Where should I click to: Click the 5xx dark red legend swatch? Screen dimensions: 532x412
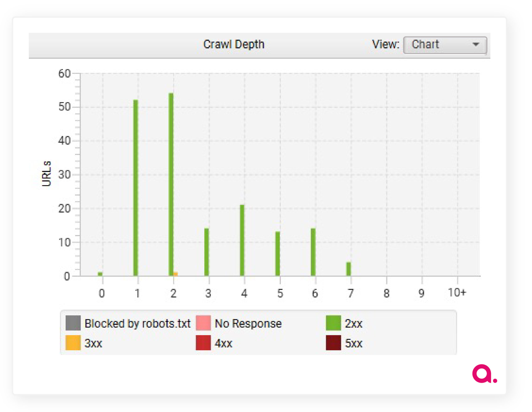click(x=333, y=343)
